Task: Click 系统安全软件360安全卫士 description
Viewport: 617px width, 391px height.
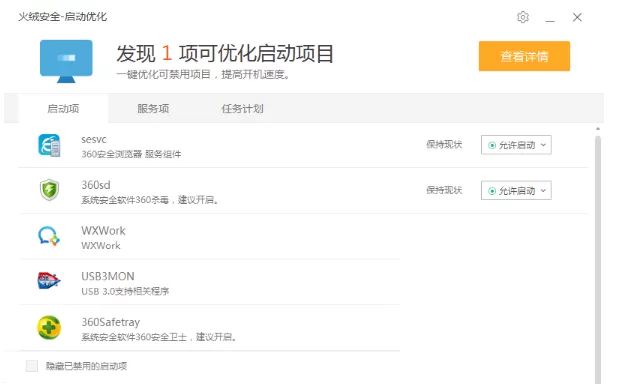Action: click(x=159, y=337)
